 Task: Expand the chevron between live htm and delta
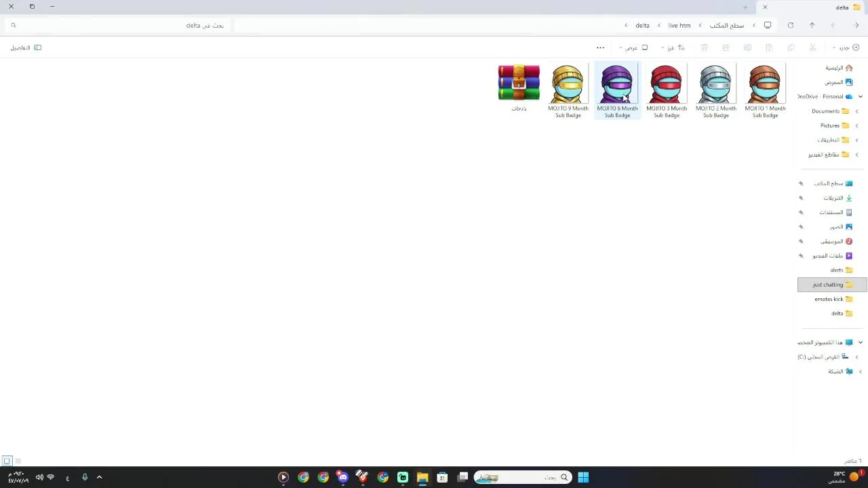coord(658,26)
